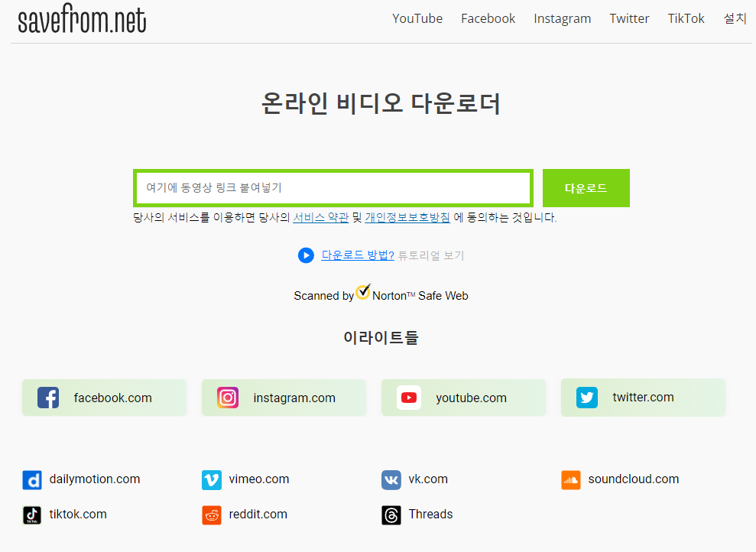This screenshot has height=552, width=756.
Task: Click the green 다운로드 button
Action: [x=586, y=188]
